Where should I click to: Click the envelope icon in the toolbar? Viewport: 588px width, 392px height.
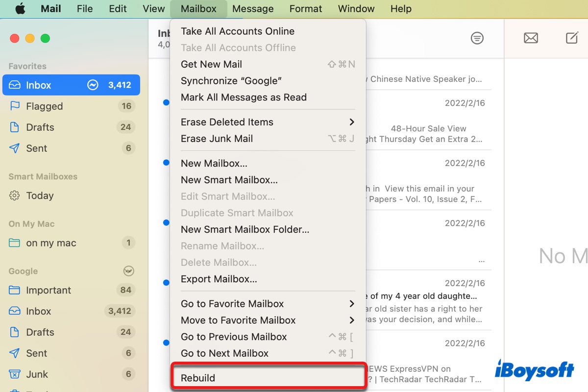coord(531,38)
